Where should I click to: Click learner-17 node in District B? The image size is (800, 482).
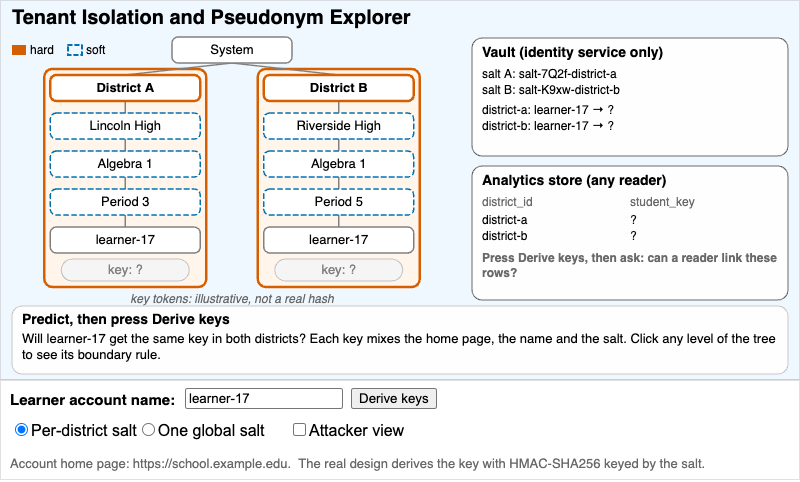pos(338,240)
